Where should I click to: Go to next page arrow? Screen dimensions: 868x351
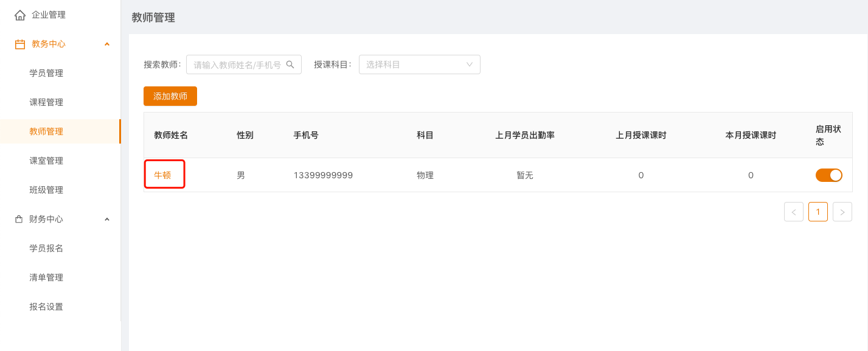(x=842, y=212)
